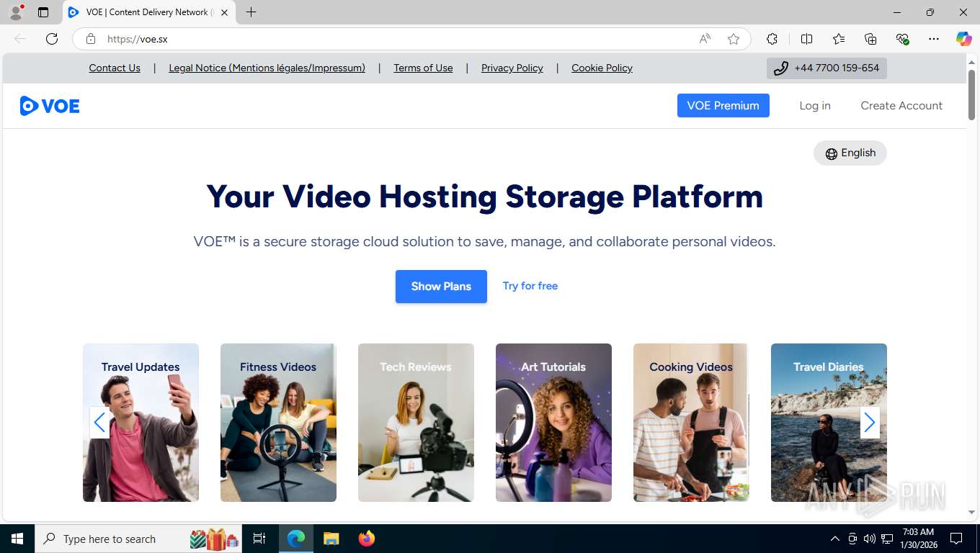Open the Cookie Policy link
Viewport: 980px width, 553px height.
click(602, 68)
